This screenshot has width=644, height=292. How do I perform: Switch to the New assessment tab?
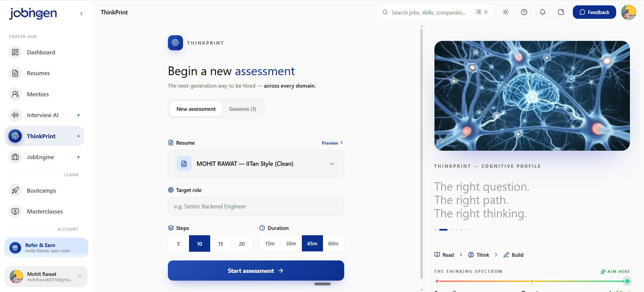pos(196,109)
